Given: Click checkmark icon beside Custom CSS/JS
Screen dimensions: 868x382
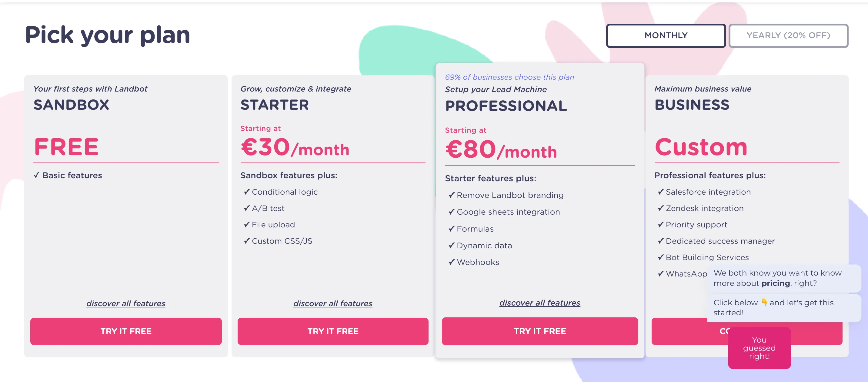Looking at the screenshot, I should 247,241.
